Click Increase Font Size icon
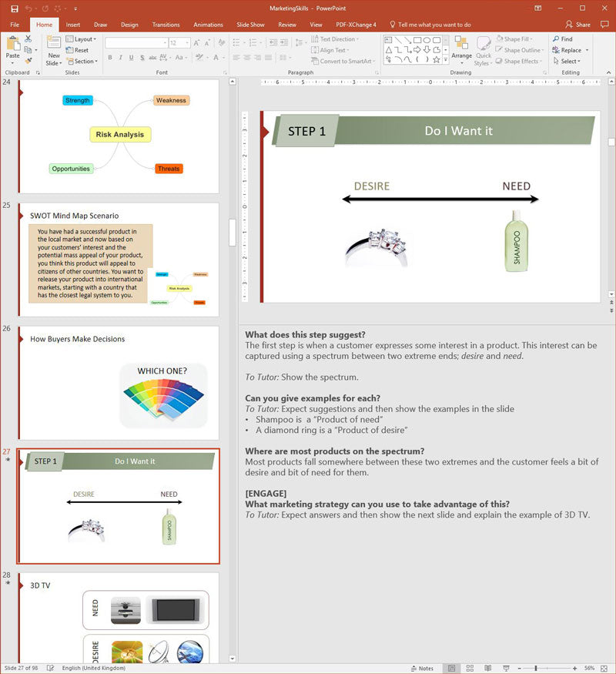This screenshot has height=674, width=616. [196, 42]
